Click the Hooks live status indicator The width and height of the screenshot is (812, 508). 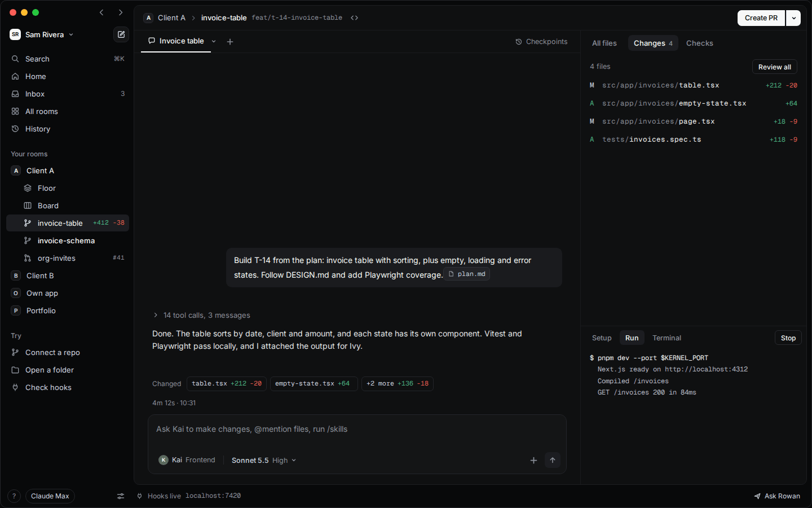189,496
